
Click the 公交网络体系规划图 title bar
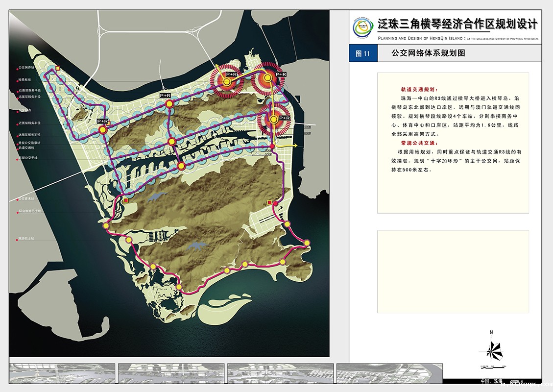[428, 53]
